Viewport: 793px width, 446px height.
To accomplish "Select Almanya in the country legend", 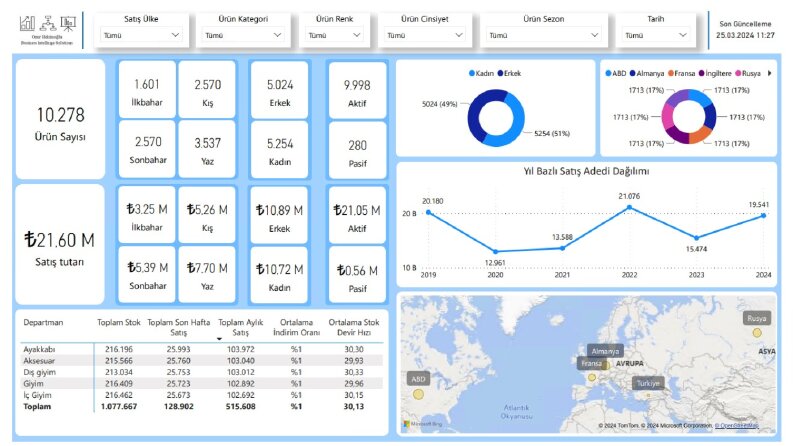I will coord(647,73).
